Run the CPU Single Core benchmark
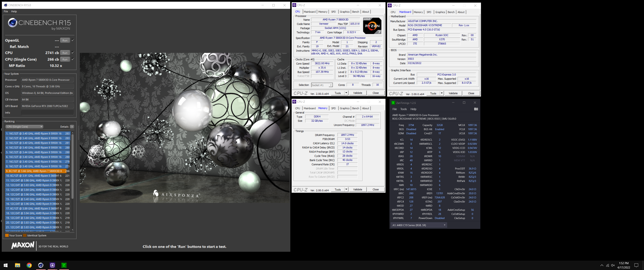Screen dimensions: 644x270 [65, 59]
